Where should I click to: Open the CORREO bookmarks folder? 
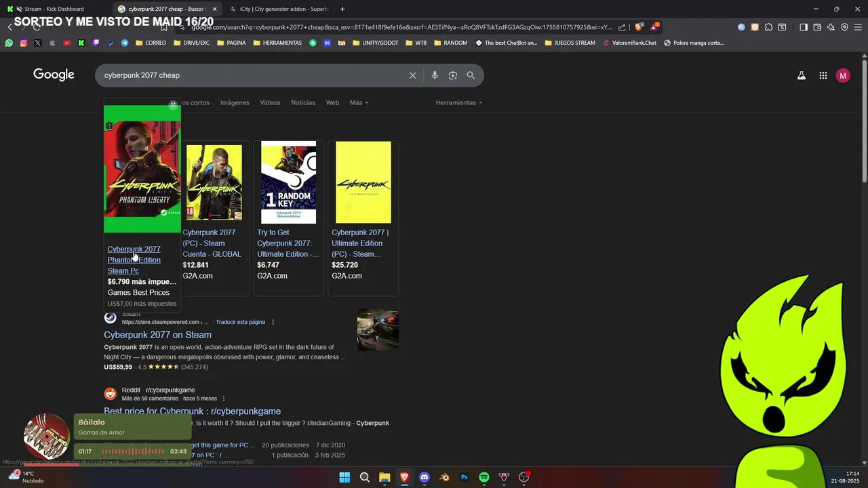tap(151, 43)
